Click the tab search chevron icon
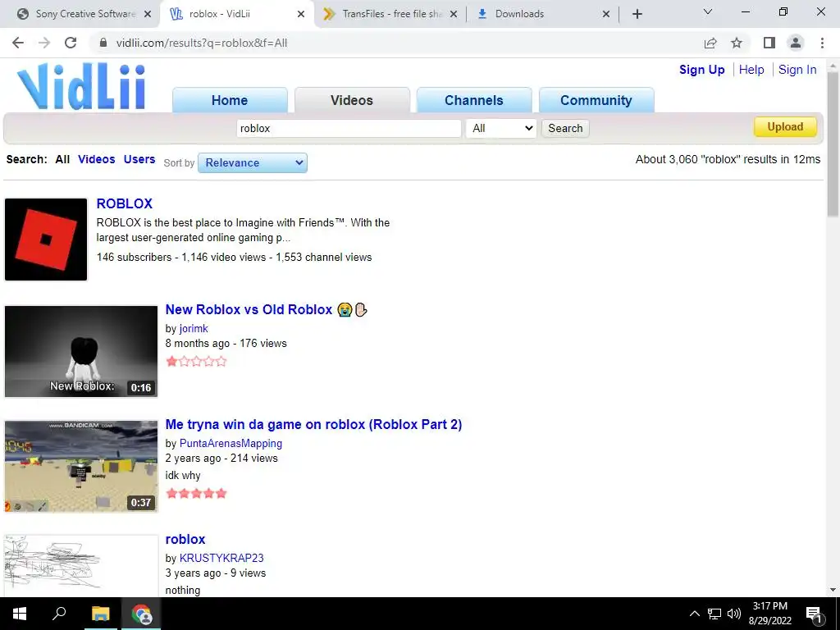 pos(708,11)
